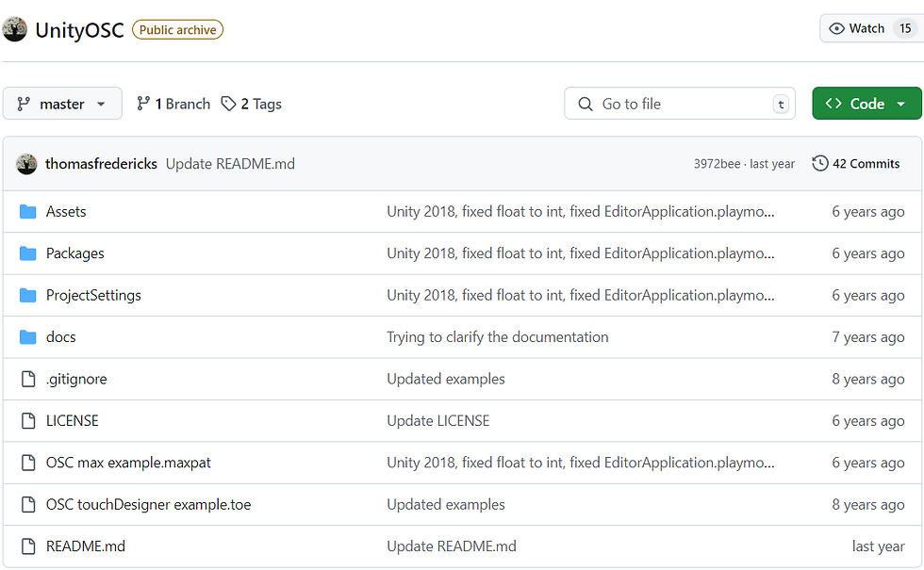924x570 pixels.
Task: Click 7 years ago timestamp in docs row
Action: pyautogui.click(x=868, y=337)
